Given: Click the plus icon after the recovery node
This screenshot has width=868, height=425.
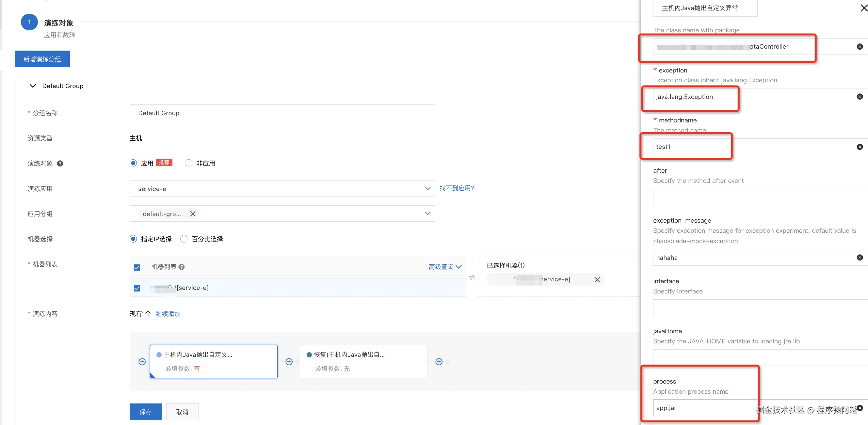Looking at the screenshot, I should pyautogui.click(x=439, y=361).
